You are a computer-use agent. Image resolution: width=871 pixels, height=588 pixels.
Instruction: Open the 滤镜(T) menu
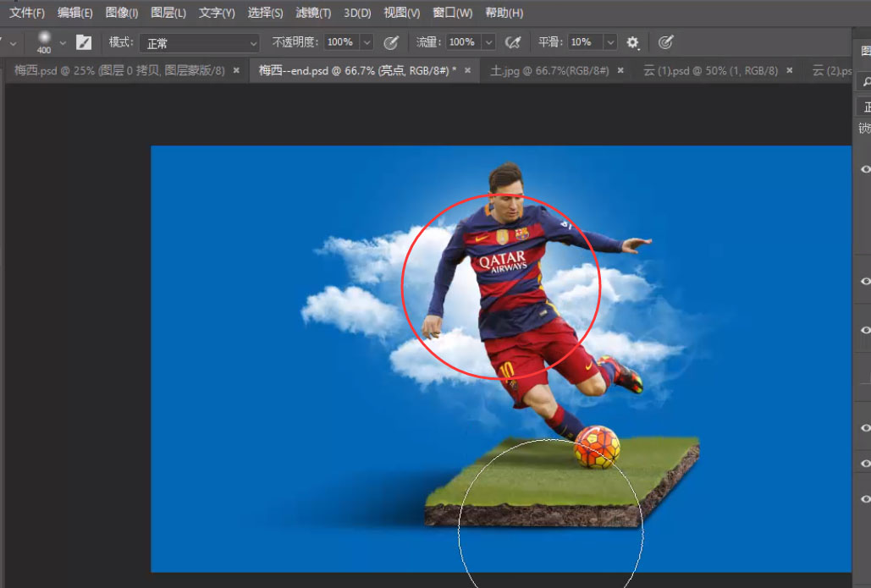pos(313,12)
